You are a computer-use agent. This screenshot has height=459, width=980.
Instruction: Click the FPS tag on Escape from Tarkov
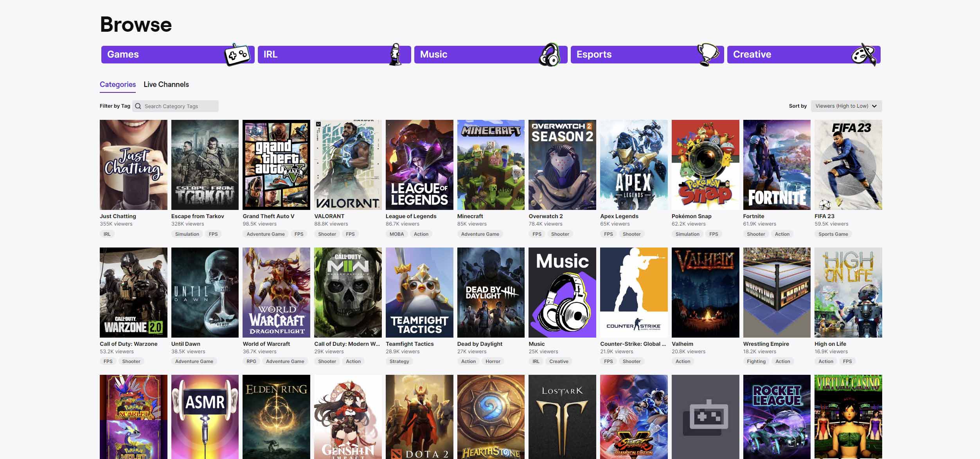click(212, 234)
